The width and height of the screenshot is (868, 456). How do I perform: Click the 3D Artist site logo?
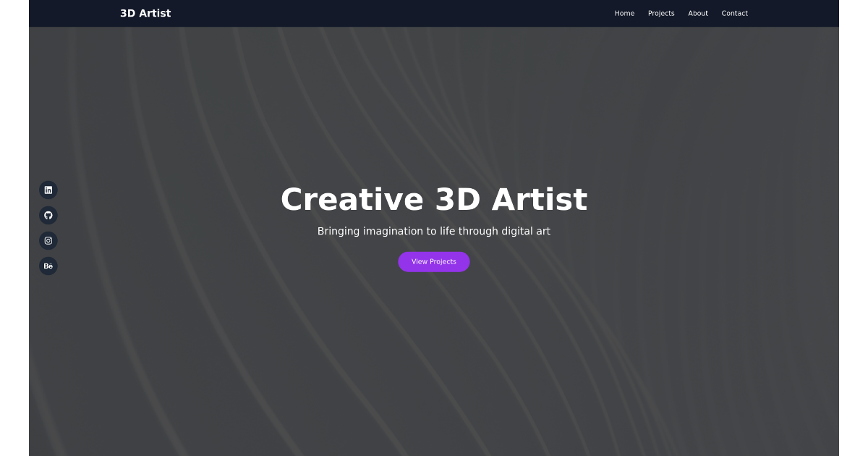145,13
